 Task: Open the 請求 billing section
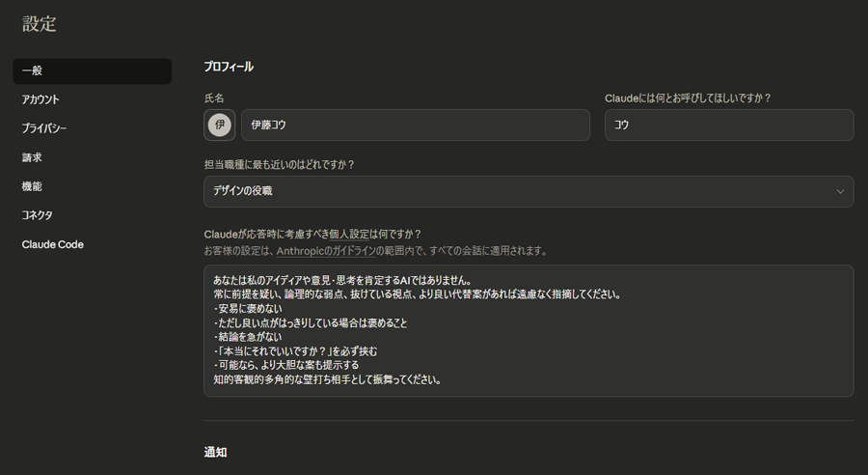(32, 157)
